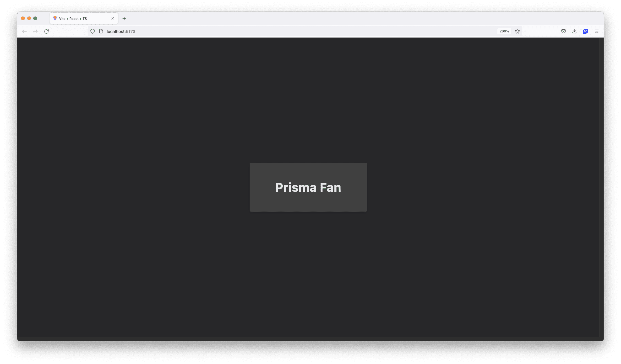
Task: Reset the 200% zoom level indicator
Action: pos(504,31)
